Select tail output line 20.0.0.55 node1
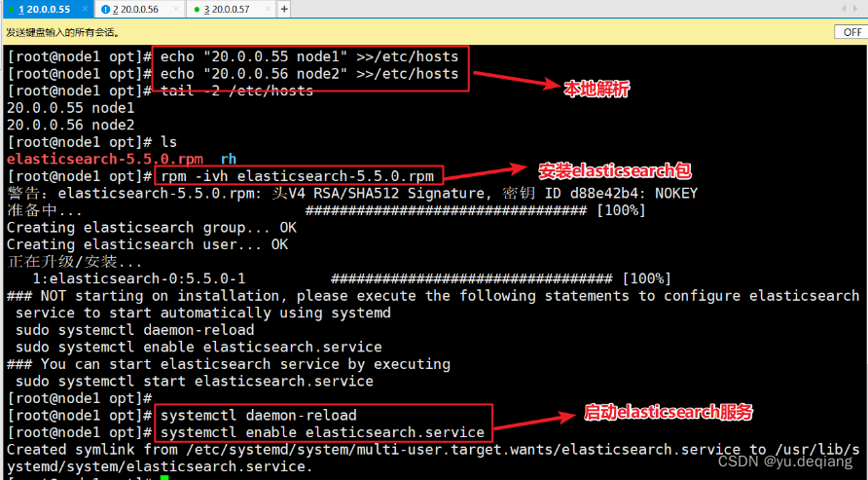The height and width of the screenshot is (480, 868). coord(70,108)
